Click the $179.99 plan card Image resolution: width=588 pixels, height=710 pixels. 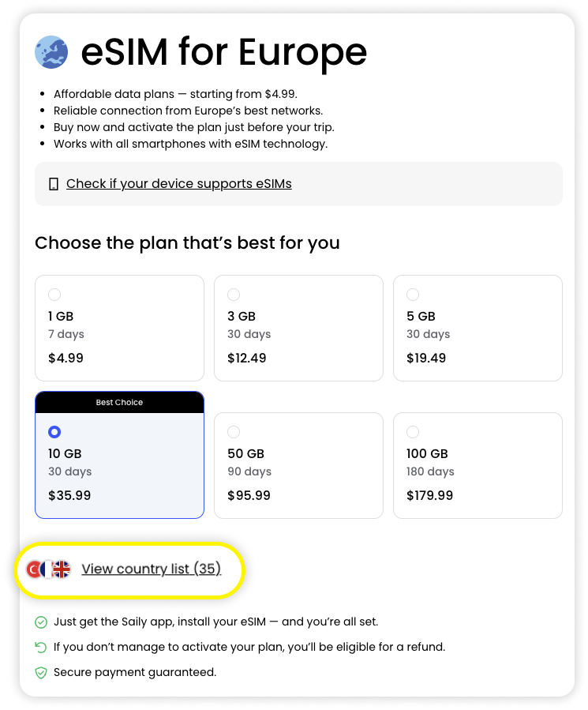478,466
